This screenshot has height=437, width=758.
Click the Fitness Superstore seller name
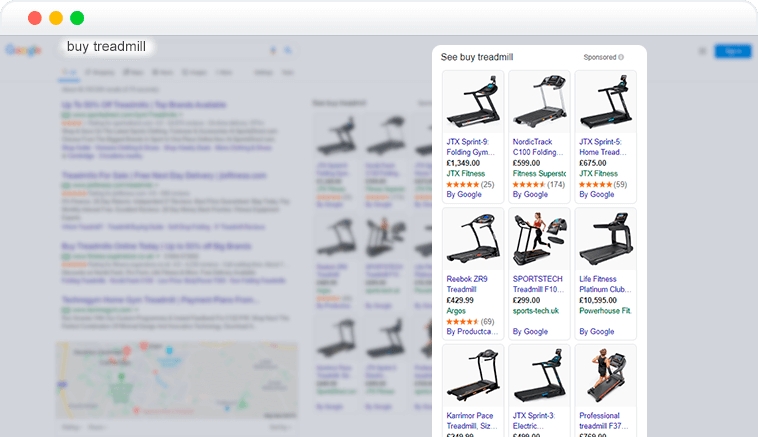pyautogui.click(x=539, y=174)
